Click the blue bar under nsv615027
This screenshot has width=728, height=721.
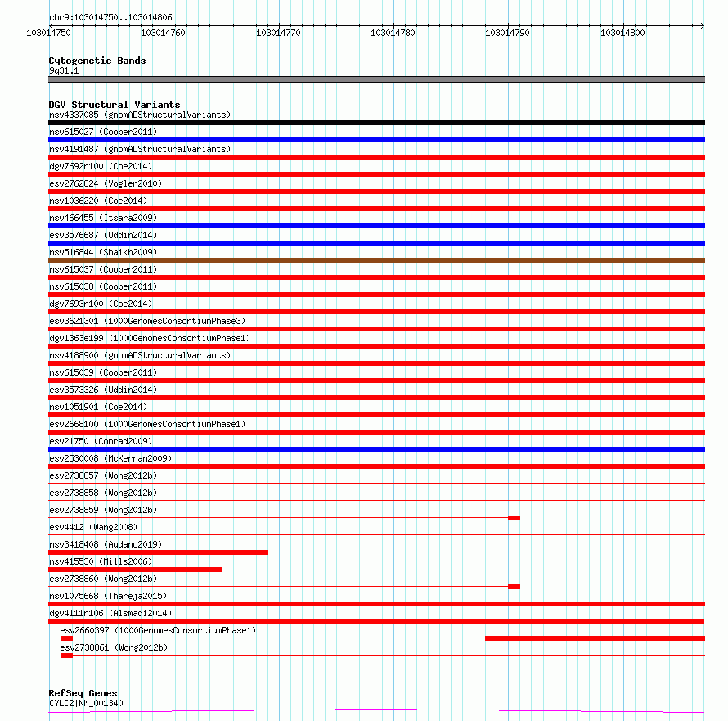coord(376,140)
